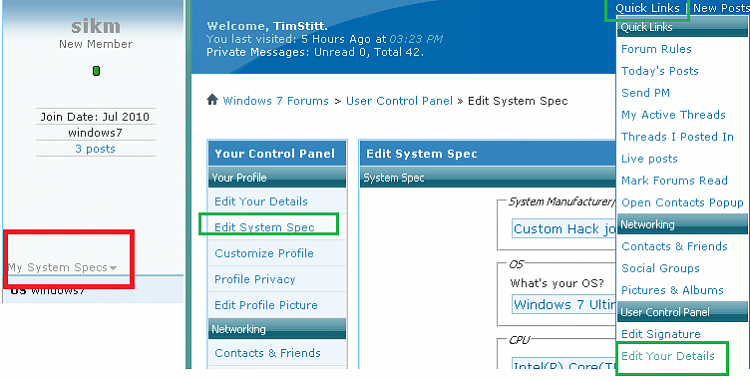Viewport: 750px width, 380px height.
Task: Click the Forum Rules quick link
Action: (656, 49)
